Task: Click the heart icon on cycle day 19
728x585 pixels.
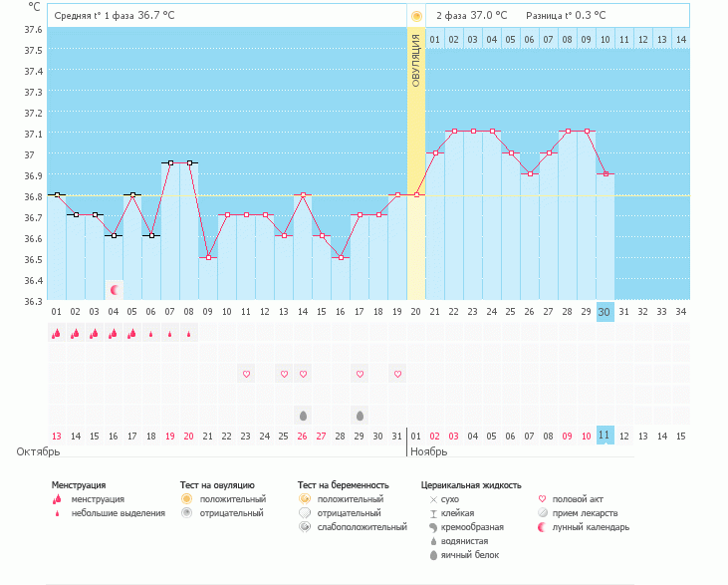Action: (396, 374)
